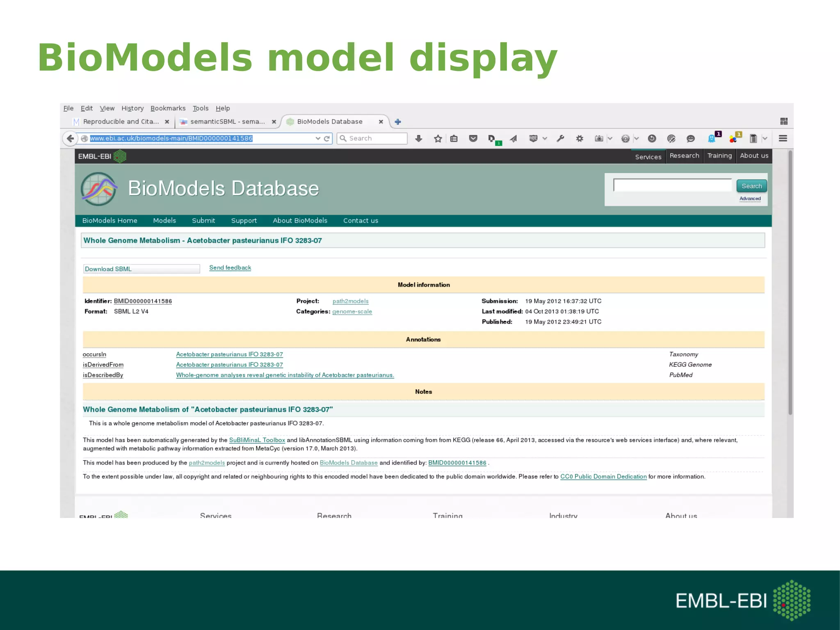The image size is (840, 630).
Task: Expand the ABP shield dropdown arrow
Action: tap(545, 139)
